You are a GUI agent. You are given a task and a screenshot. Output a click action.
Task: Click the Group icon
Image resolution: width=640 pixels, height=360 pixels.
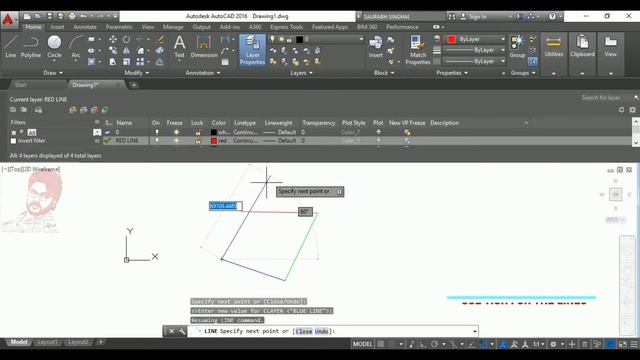click(517, 46)
